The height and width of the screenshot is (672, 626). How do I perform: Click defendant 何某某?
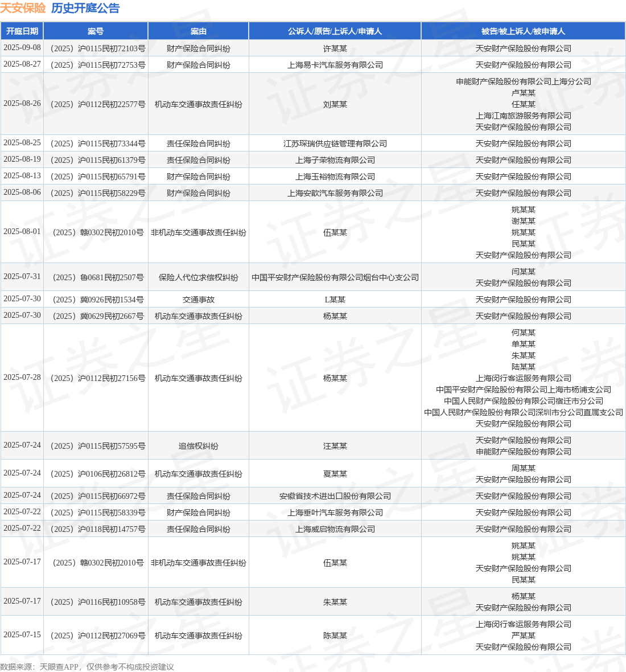pyautogui.click(x=523, y=333)
